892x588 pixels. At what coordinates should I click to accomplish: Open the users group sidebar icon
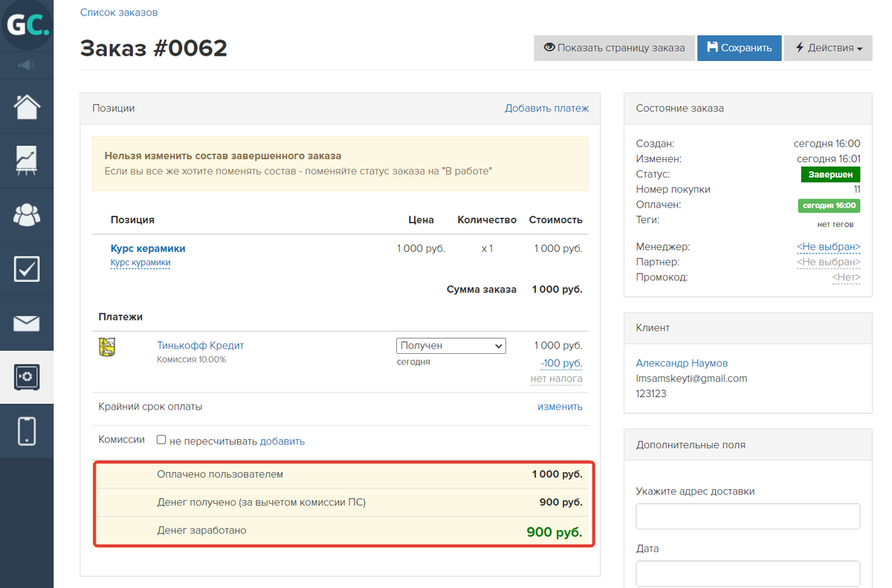[x=27, y=215]
